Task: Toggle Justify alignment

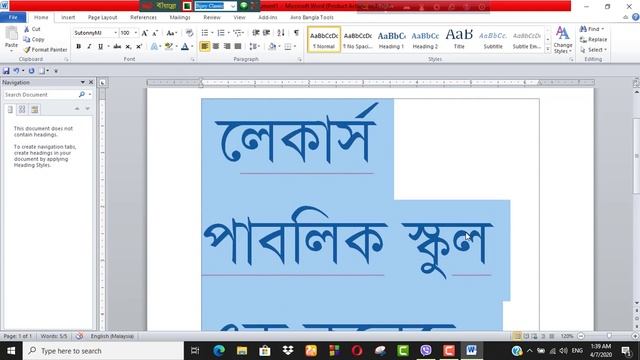Action: 238,46
